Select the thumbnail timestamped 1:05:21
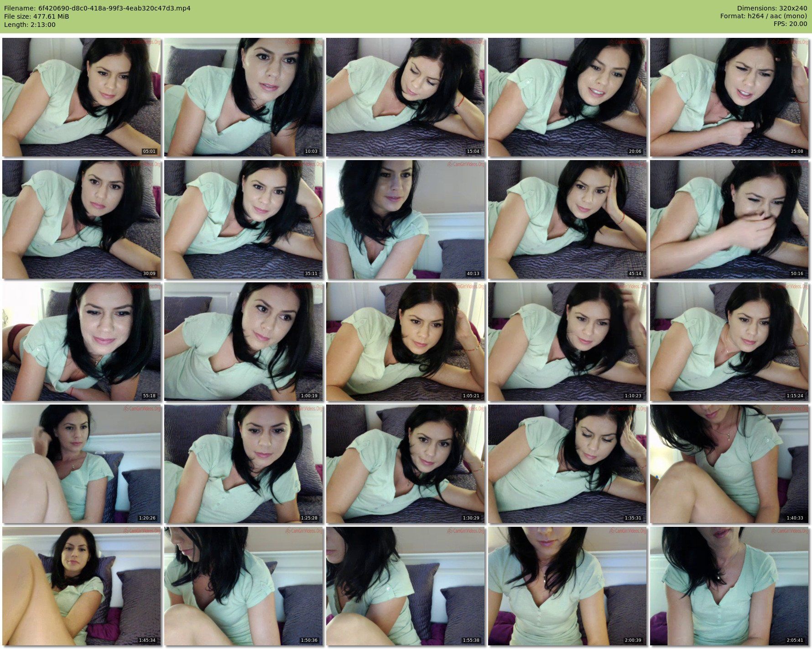Viewport: 812px width, 649px height. [405, 342]
